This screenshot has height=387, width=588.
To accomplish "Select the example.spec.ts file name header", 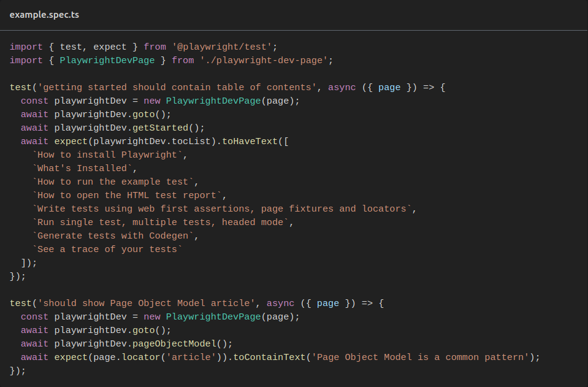I will 44,15.
